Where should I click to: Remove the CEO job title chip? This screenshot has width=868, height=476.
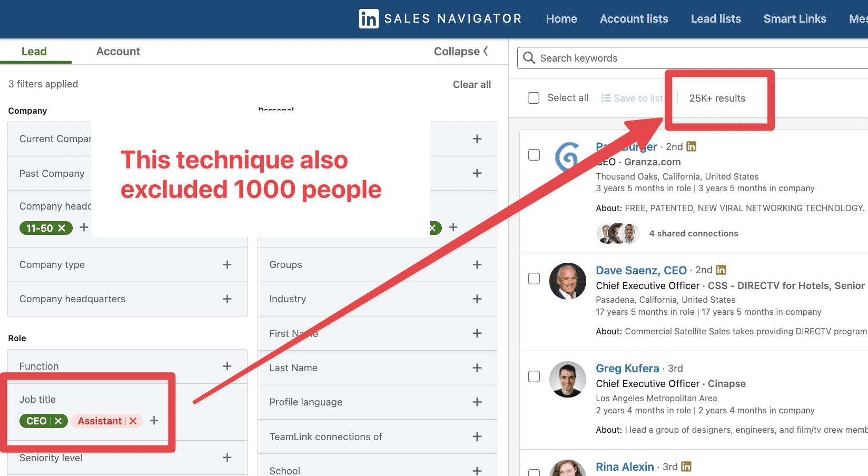58,421
